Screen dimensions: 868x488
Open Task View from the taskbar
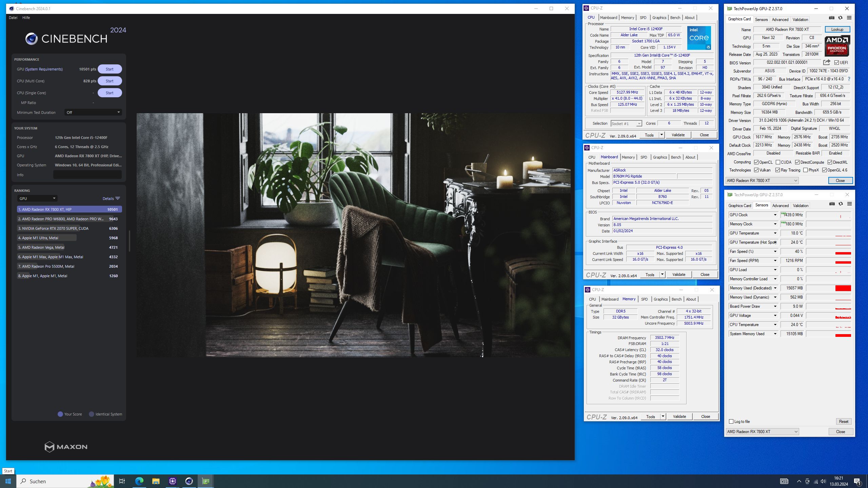122,481
